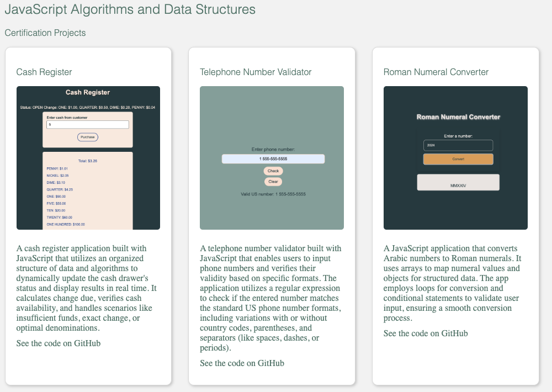This screenshot has height=392, width=552.
Task: Click 'See the code on GitHub' under Cash Register
Action: point(59,343)
